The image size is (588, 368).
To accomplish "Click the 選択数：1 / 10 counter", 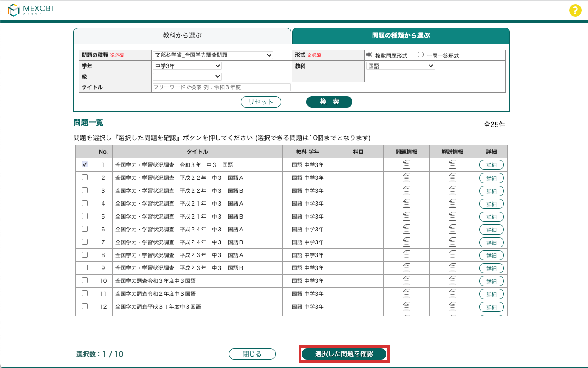I will tap(100, 354).
